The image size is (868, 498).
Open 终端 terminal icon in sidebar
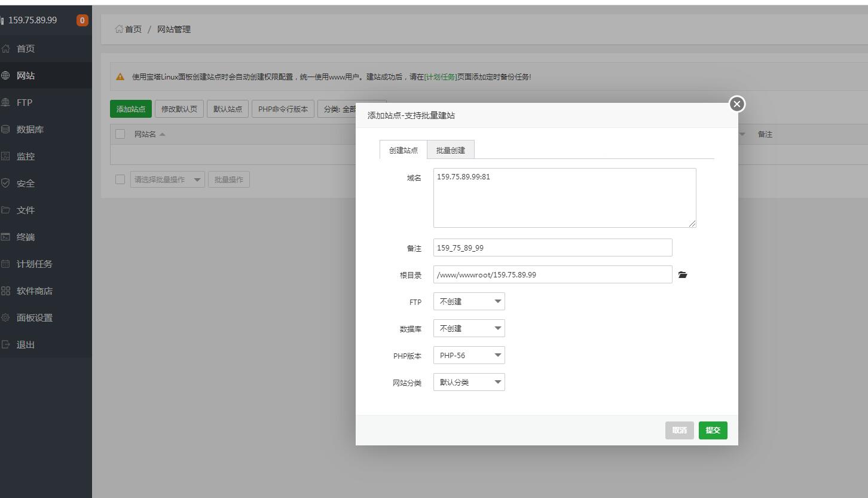pyautogui.click(x=6, y=237)
